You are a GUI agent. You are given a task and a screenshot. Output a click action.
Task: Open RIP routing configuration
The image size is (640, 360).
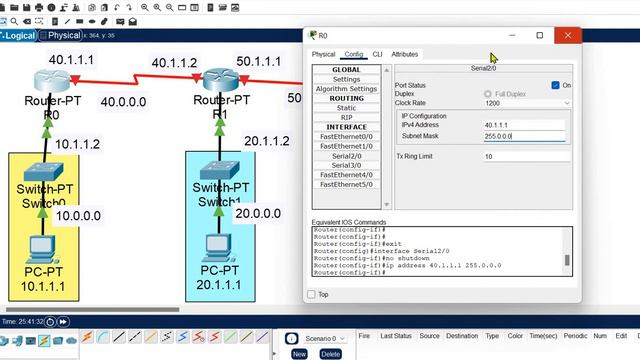pyautogui.click(x=346, y=117)
